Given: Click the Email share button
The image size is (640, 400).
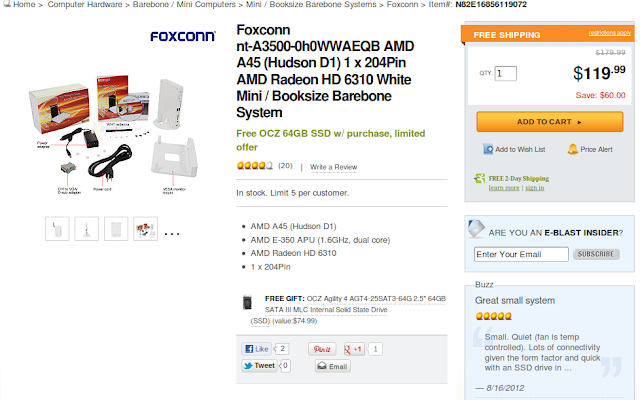Looking at the screenshot, I should click(x=333, y=367).
